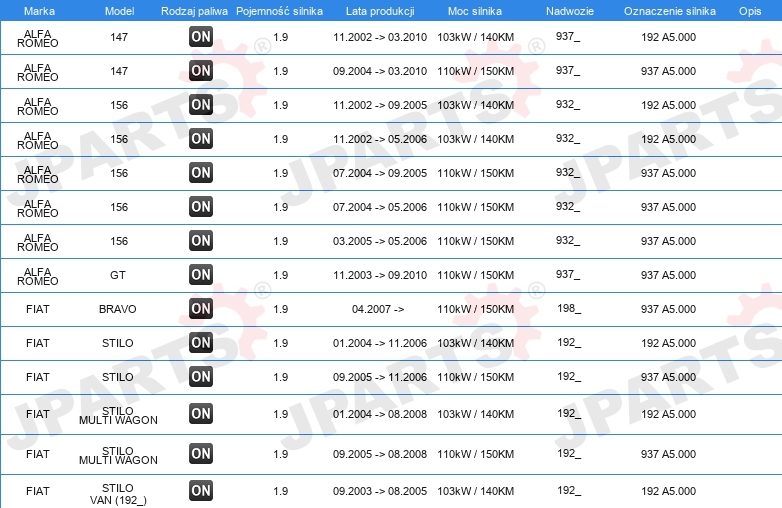Screen dimensions: 782x508
Task: Select the date cell 09.2003 -> 08.2005
Action: [x=380, y=491]
